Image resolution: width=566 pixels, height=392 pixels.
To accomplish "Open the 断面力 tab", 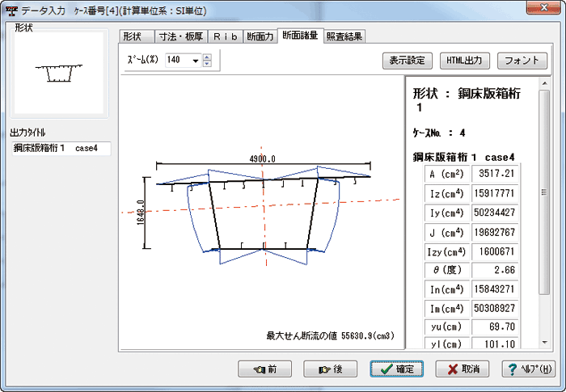I will pos(260,36).
